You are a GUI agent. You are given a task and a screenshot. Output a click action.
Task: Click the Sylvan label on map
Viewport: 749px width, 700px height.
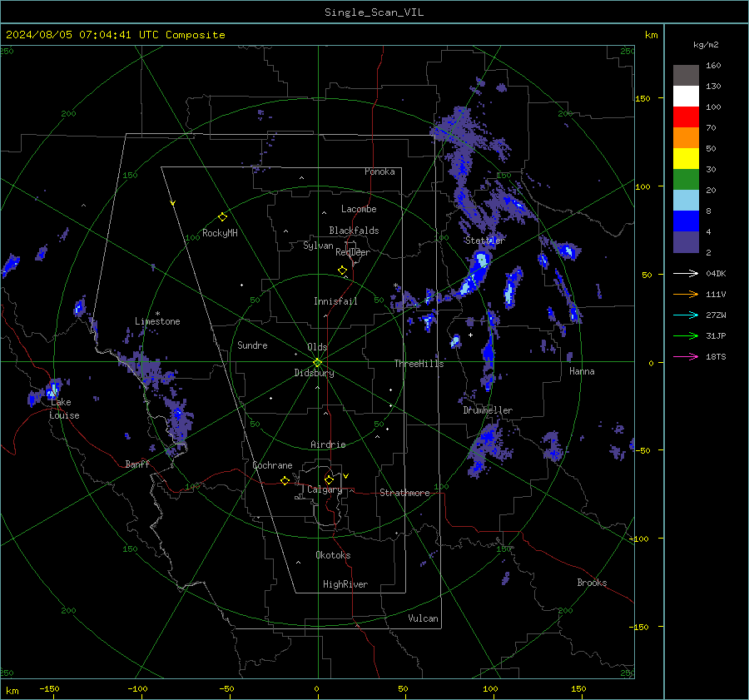pos(318,246)
